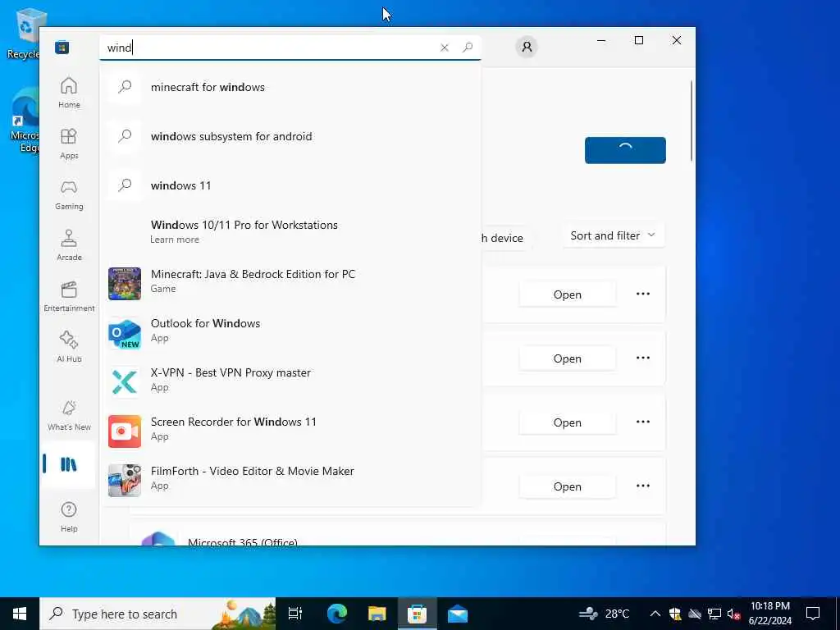Viewport: 840px width, 630px height.
Task: Open What's New in the sidebar
Action: coord(69,415)
